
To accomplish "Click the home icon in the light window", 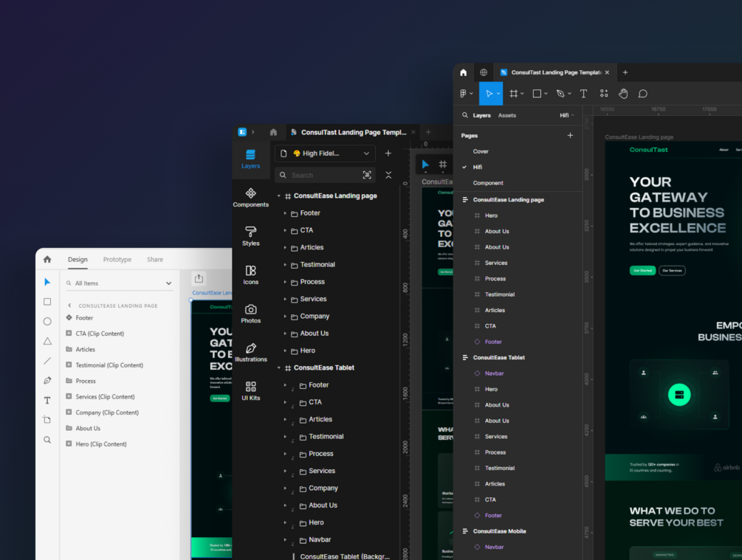I will [x=47, y=259].
